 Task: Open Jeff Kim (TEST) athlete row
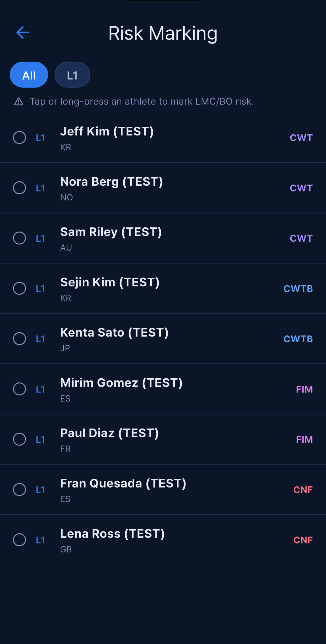tap(163, 138)
